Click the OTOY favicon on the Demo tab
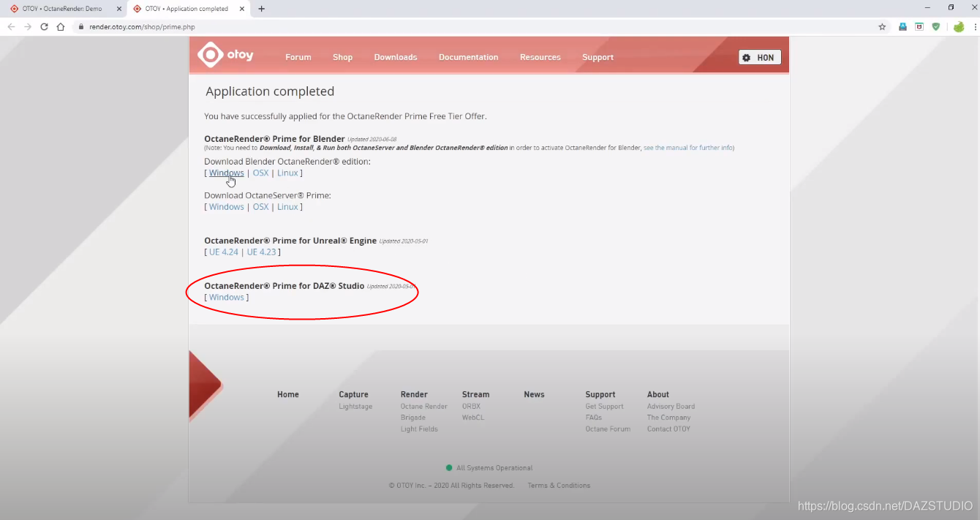 tap(14, 9)
